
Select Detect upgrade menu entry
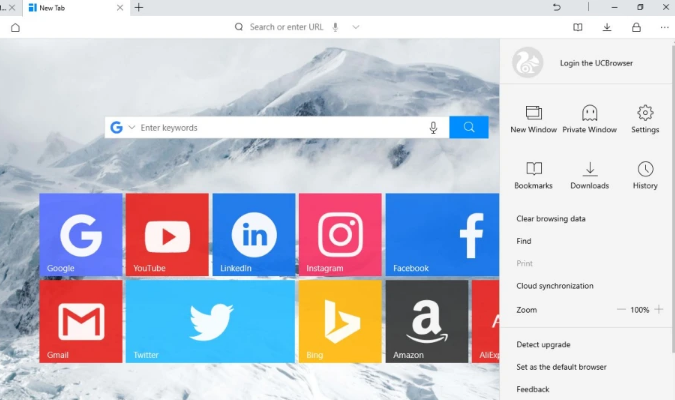point(543,344)
